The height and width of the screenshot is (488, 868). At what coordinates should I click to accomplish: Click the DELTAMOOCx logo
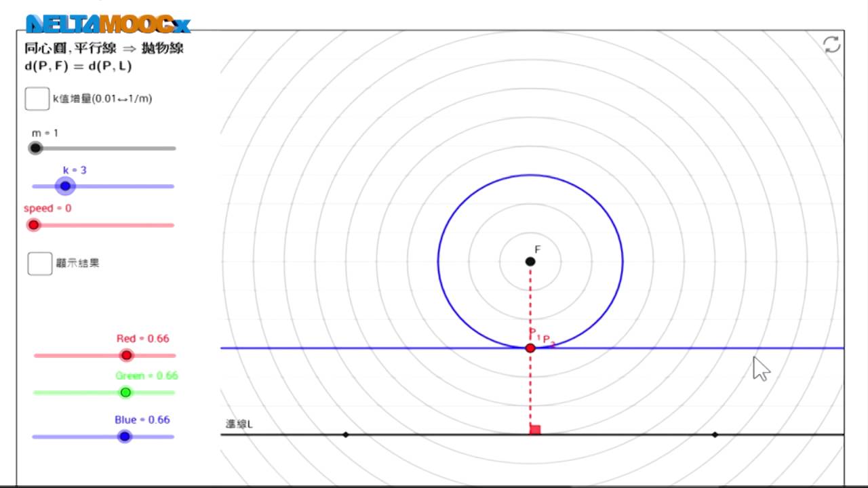(108, 24)
